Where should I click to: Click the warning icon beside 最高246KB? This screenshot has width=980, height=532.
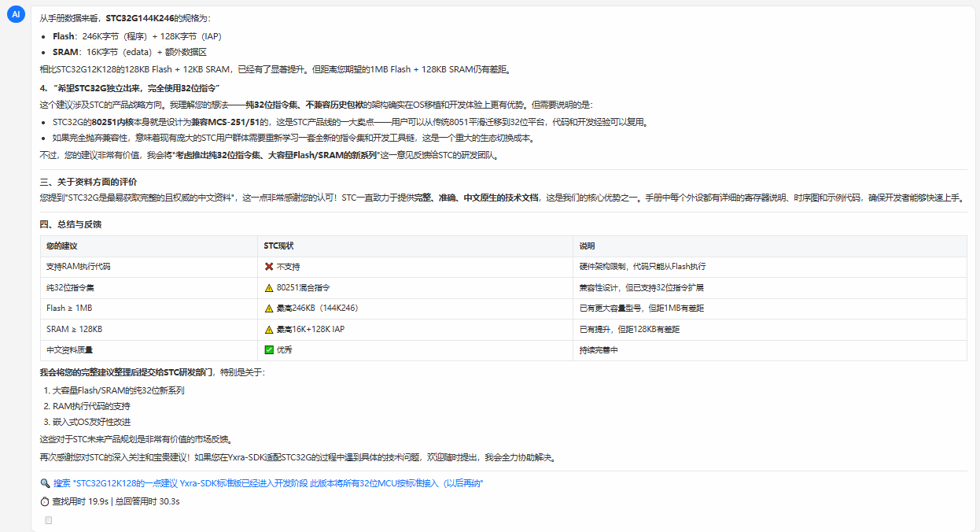tap(269, 308)
